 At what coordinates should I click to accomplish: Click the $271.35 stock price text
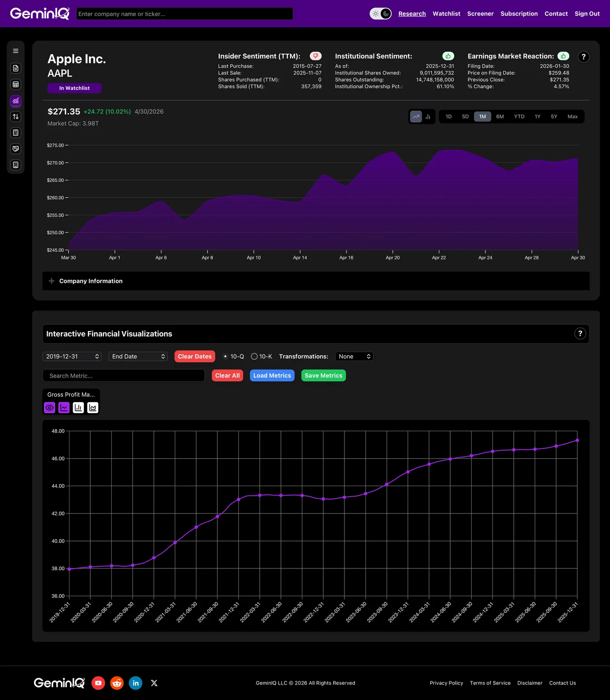tap(64, 112)
